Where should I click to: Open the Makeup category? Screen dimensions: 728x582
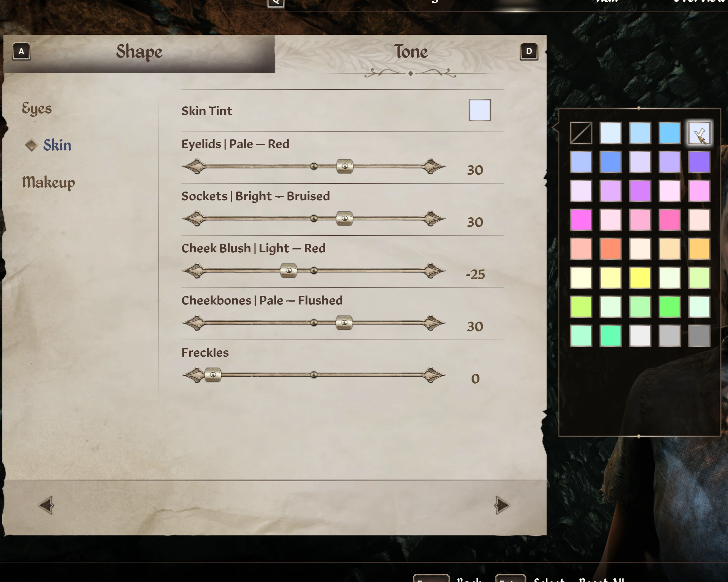pyautogui.click(x=48, y=182)
